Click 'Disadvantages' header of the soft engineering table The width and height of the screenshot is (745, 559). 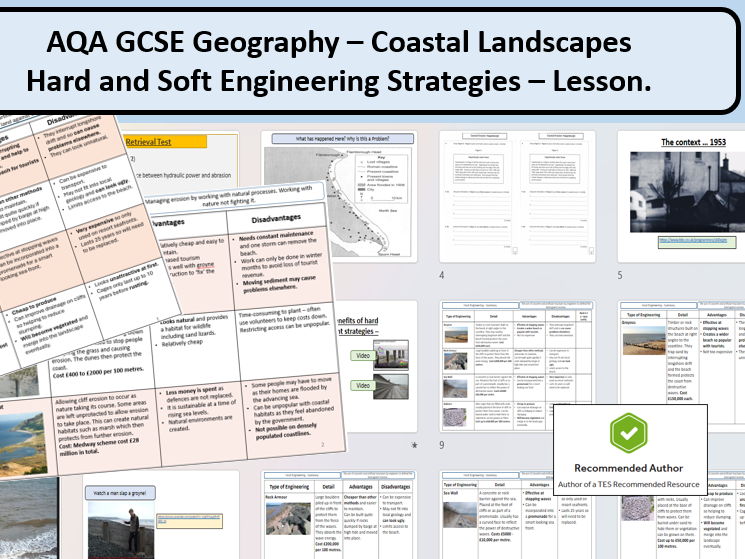(x=276, y=218)
